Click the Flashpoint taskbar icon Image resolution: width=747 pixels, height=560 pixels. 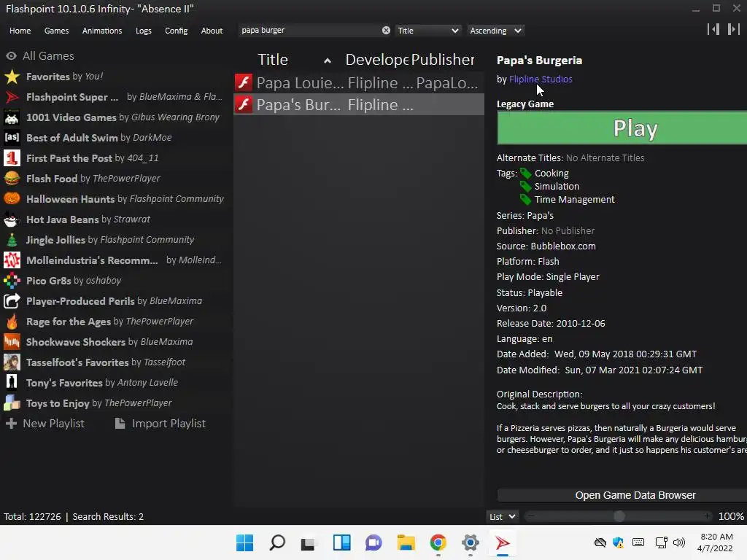502,542
